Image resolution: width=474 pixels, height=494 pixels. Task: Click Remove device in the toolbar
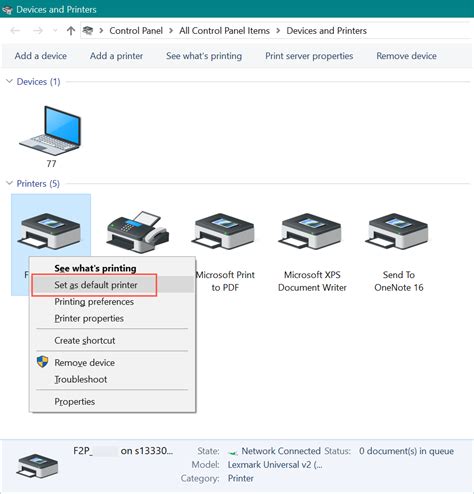(x=406, y=56)
